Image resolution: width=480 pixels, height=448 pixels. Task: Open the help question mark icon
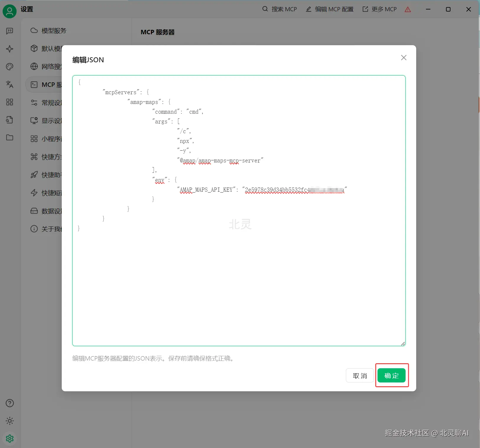click(10, 403)
